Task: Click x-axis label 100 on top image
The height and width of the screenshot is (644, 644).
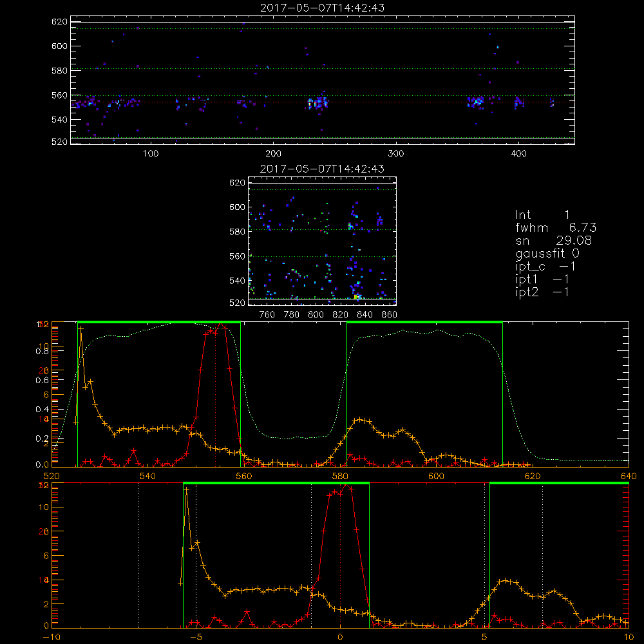Action: coord(151,154)
